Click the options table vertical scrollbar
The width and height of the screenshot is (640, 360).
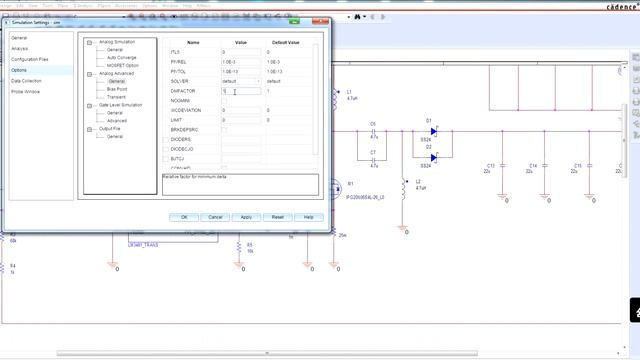pyautogui.click(x=315, y=100)
